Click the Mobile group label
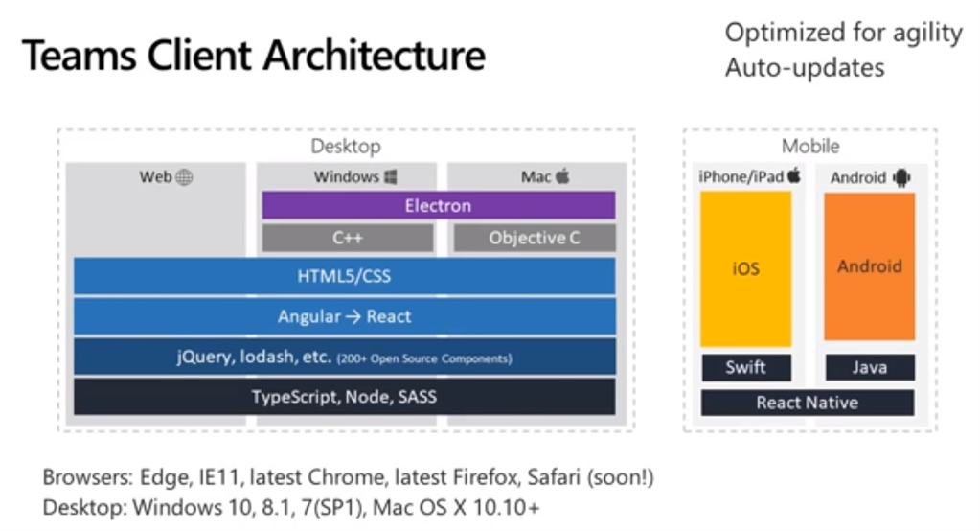The image size is (980, 531). [810, 147]
